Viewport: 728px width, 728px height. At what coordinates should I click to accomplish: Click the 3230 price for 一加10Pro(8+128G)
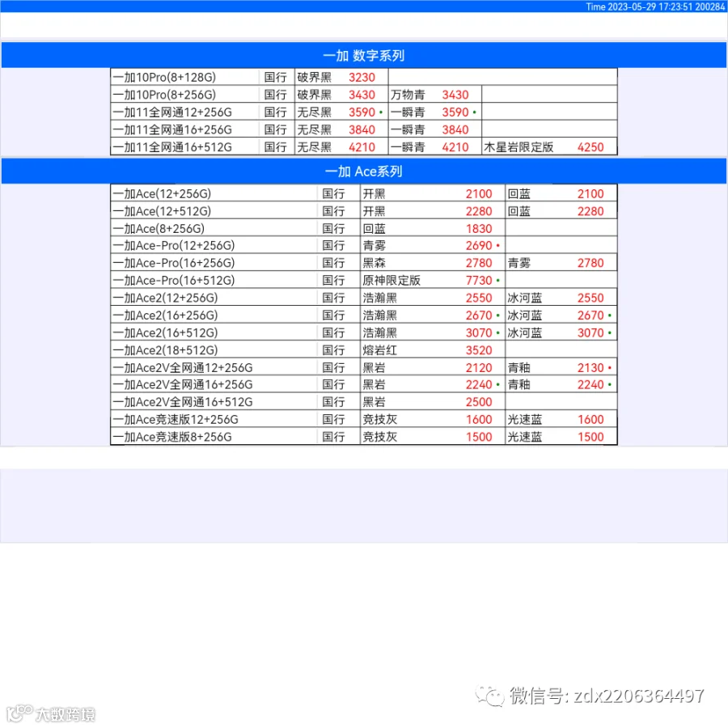click(362, 77)
